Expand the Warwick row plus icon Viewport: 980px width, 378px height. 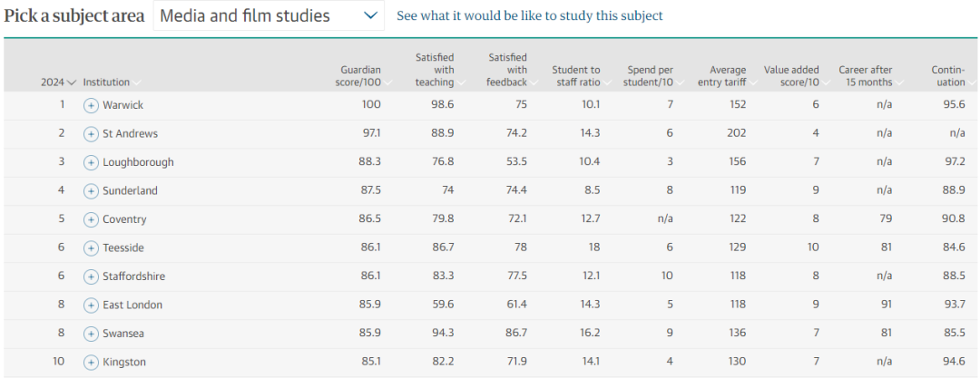coord(91,105)
